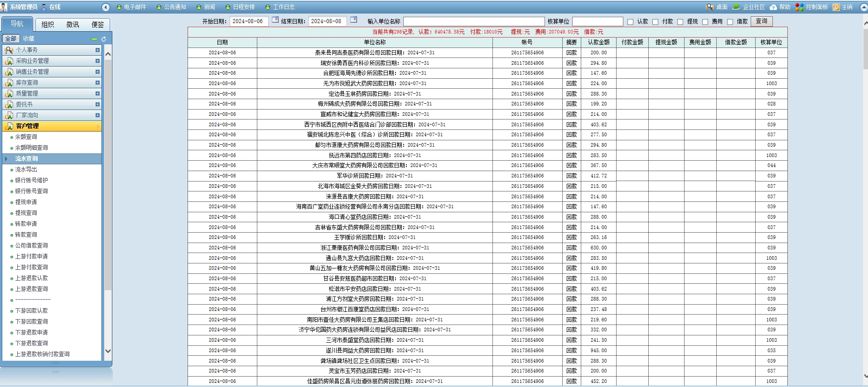
Task: Open 公司借款查询 in the menu
Action: pos(32,245)
